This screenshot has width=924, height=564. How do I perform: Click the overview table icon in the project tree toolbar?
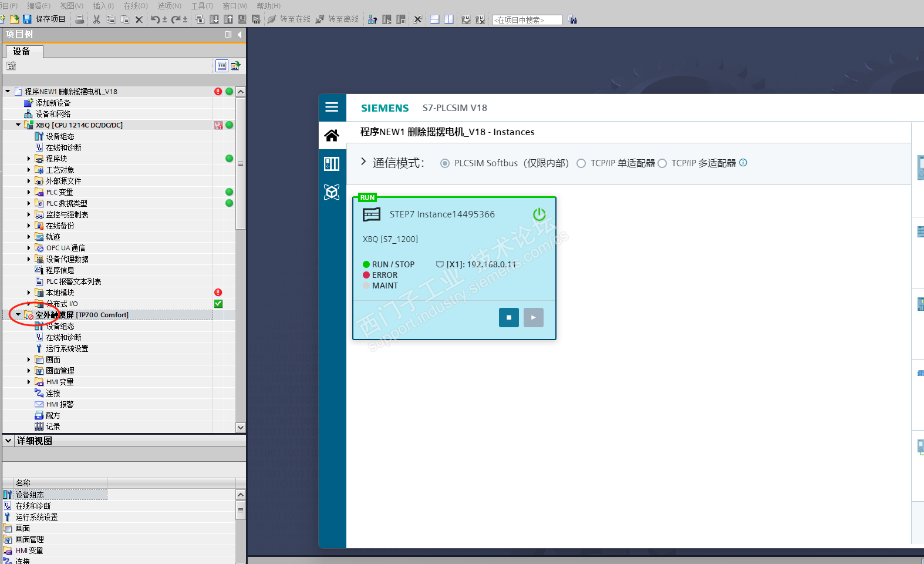pyautogui.click(x=222, y=66)
